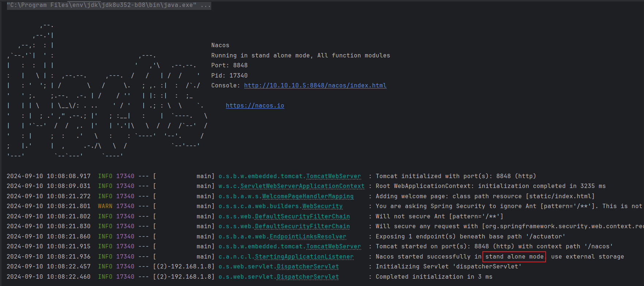This screenshot has width=644, height=286.
Task: Click TomcatWebServer link in the 10:08:21.915 log line
Action: click(x=333, y=247)
